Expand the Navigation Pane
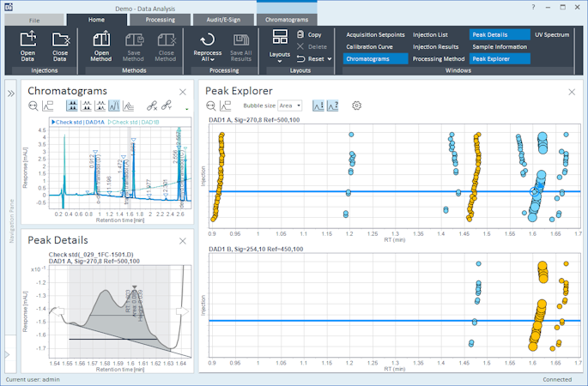The height and width of the screenshot is (386, 588). point(11,92)
